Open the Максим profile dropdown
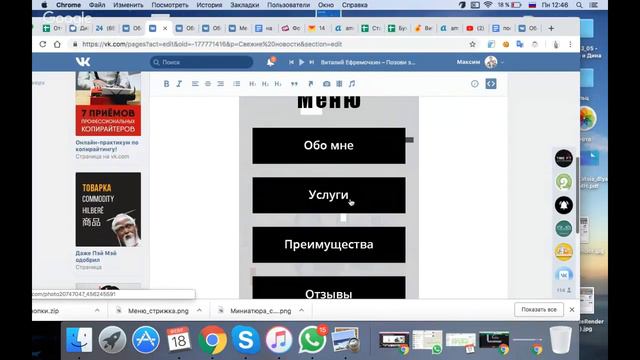The image size is (640, 360). [x=480, y=62]
